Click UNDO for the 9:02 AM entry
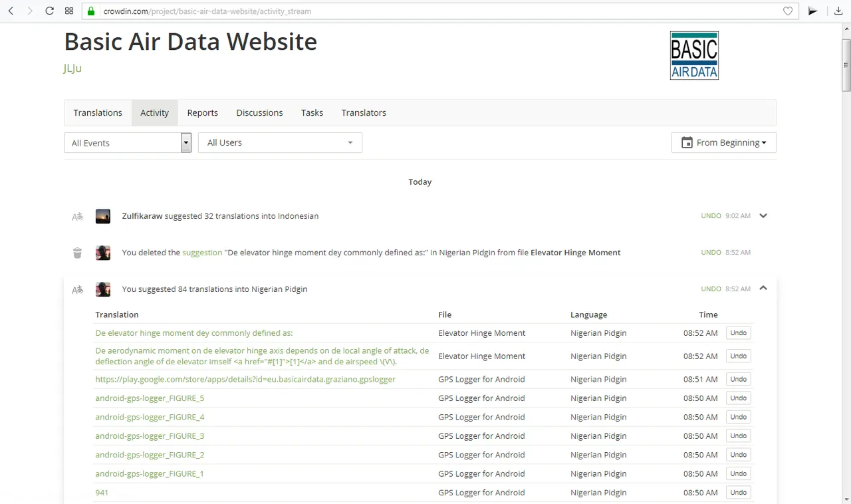 [x=711, y=215]
